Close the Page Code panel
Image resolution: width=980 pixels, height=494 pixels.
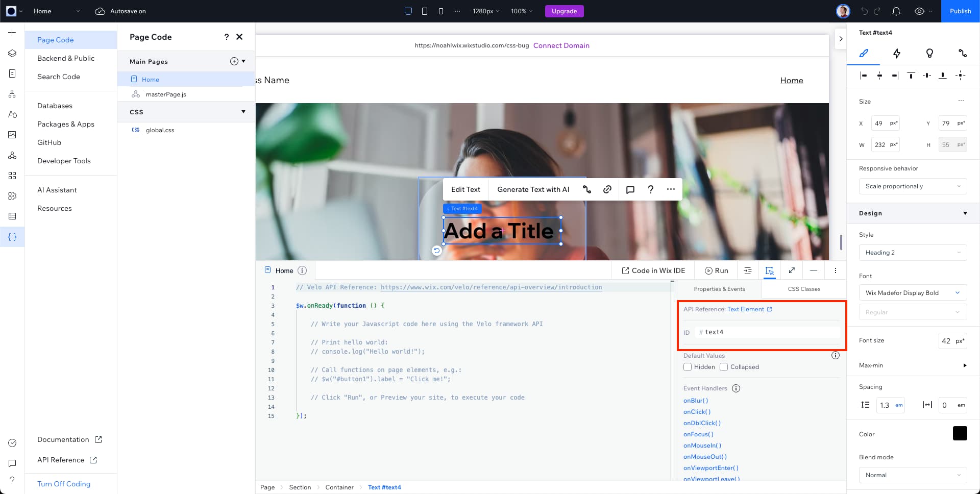click(239, 37)
